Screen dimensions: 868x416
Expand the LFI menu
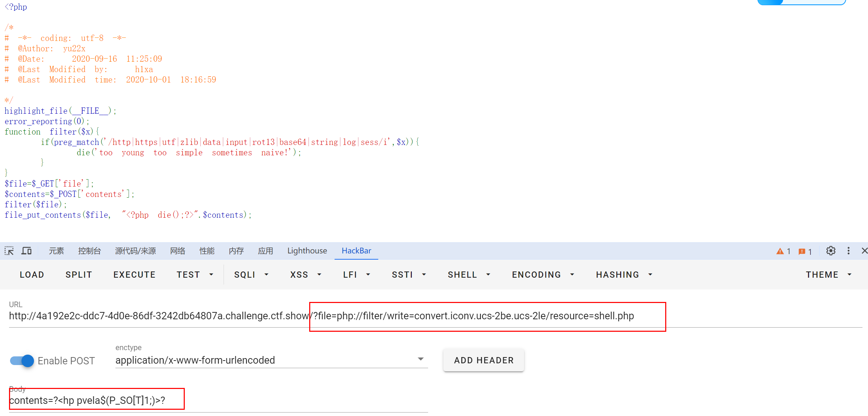coord(357,275)
